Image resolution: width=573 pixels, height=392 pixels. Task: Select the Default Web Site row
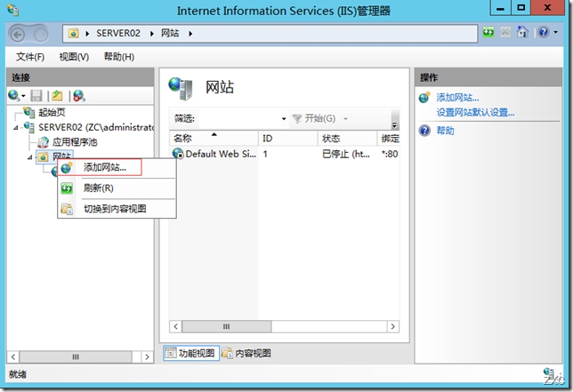285,154
